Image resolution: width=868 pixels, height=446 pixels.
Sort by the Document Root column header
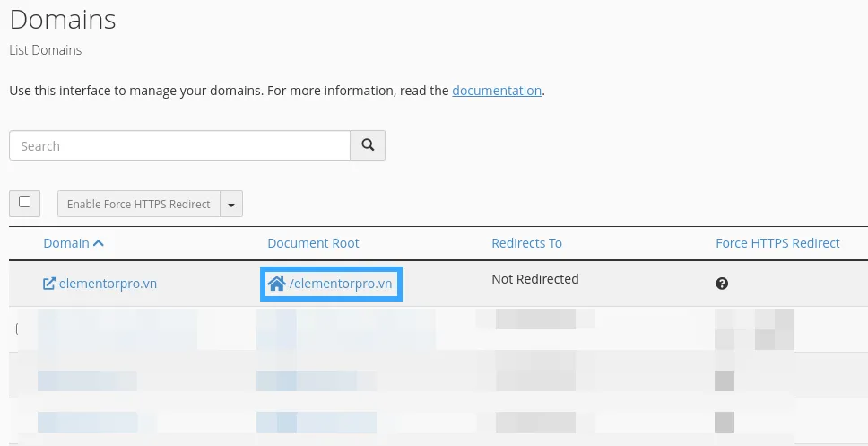(x=313, y=243)
